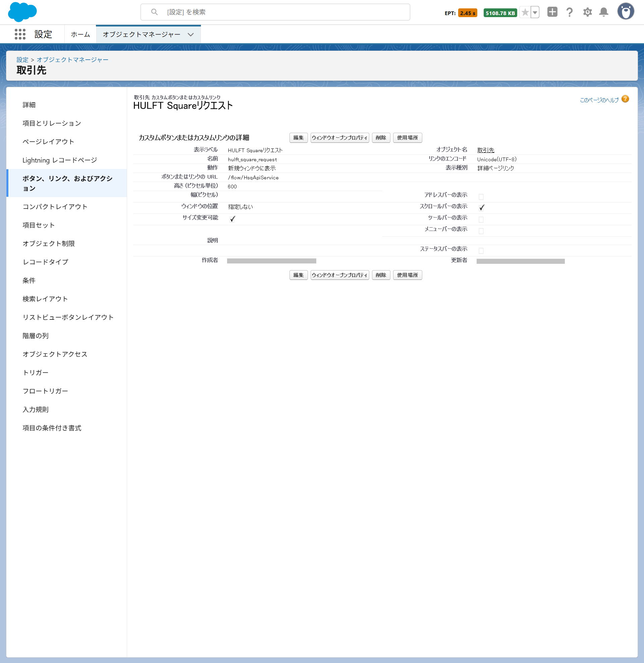Toggle the ツールバーの表示 checkbox
The width and height of the screenshot is (644, 663).
point(481,220)
